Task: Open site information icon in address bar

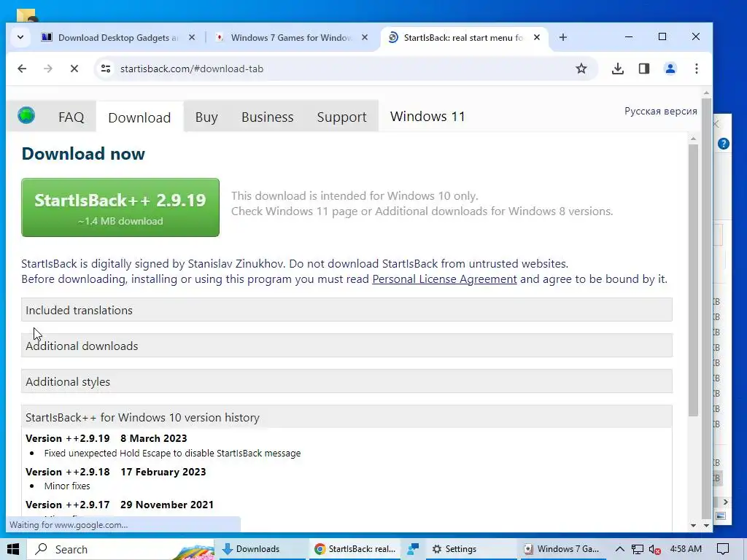Action: [105, 69]
